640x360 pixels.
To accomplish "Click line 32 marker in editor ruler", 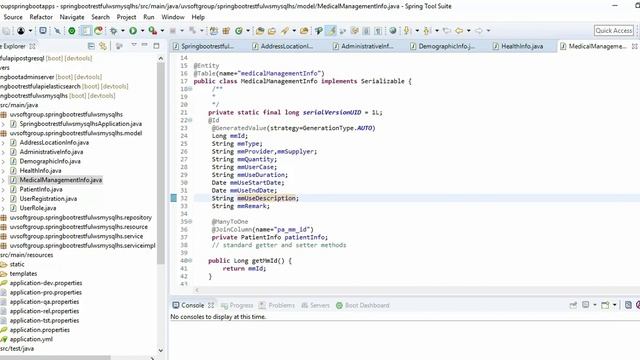I will click(173, 198).
